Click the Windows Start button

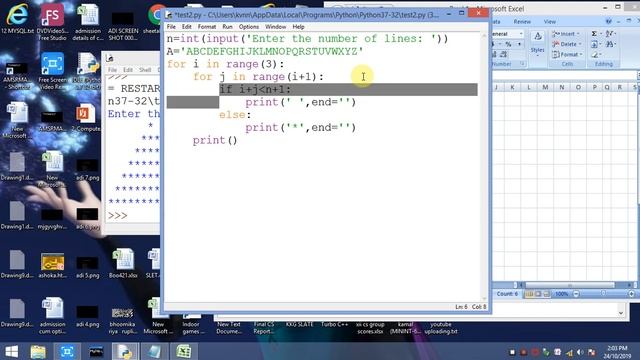[11, 351]
